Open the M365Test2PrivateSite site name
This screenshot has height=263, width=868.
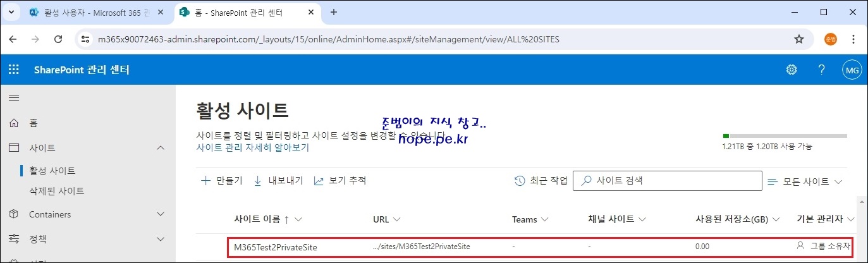[x=275, y=247]
